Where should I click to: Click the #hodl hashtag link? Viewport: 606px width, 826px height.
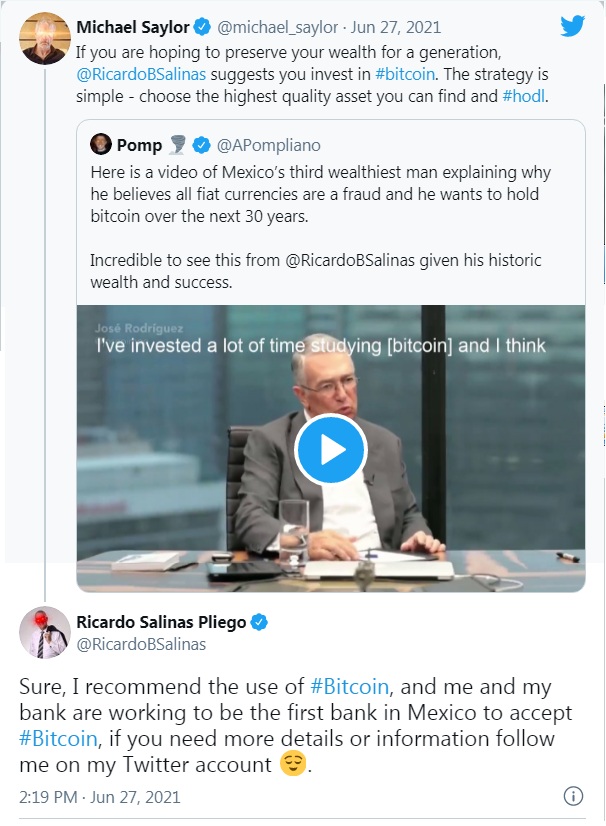[524, 96]
